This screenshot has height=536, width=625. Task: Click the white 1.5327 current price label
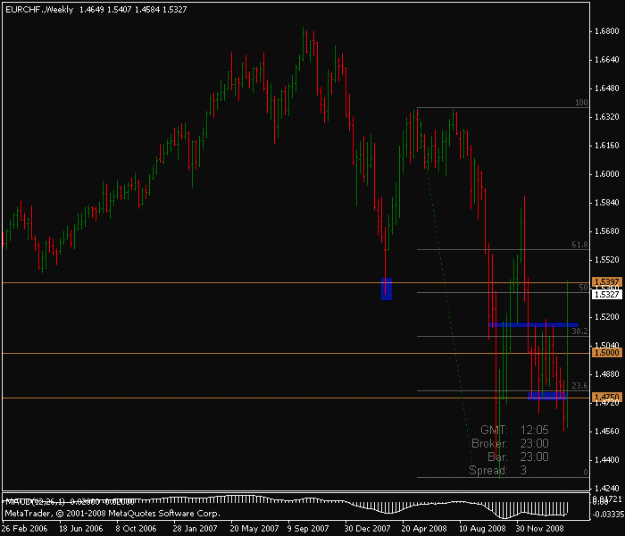(607, 295)
